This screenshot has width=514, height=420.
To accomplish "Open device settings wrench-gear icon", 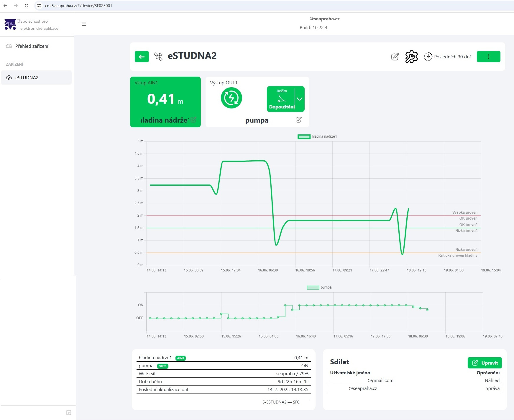I will click(x=411, y=57).
